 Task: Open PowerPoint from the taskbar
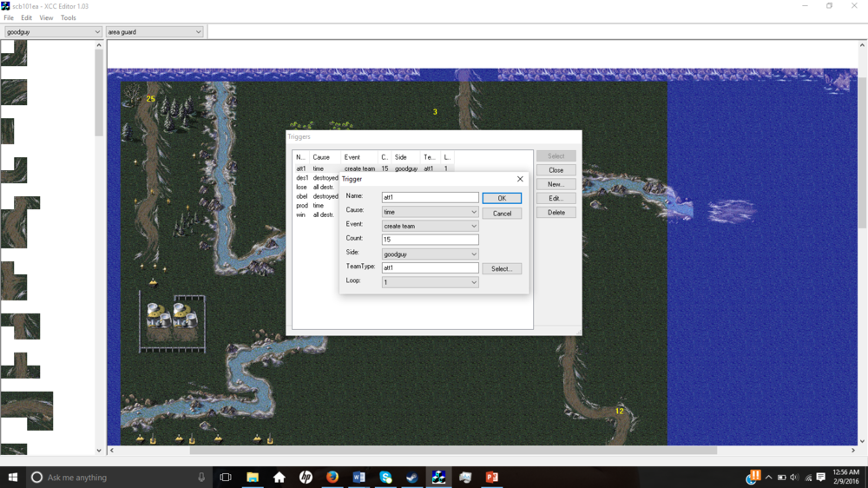pyautogui.click(x=491, y=478)
